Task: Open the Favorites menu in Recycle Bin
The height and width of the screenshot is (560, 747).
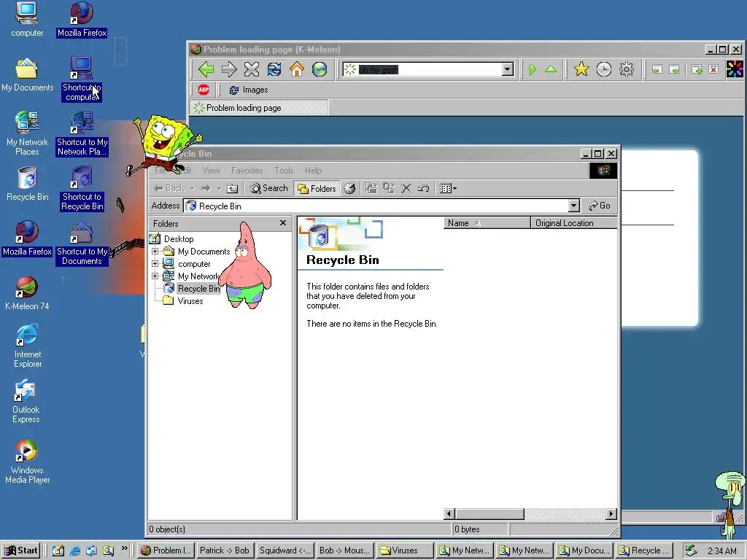Action: click(247, 171)
